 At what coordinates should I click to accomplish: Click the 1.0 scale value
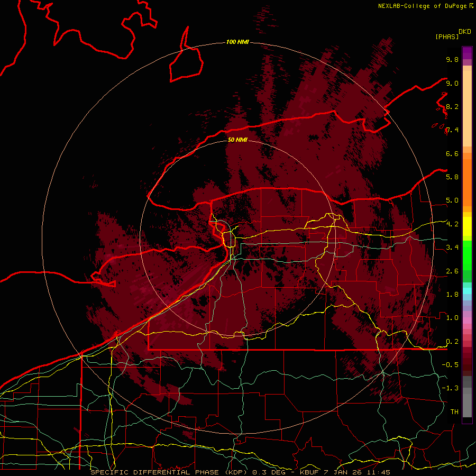(452, 318)
